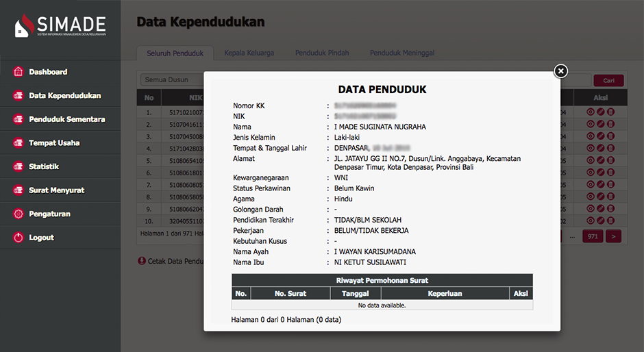Edit pencil icon for row 4
Image resolution: width=644 pixels, height=352 pixels.
[x=600, y=148]
